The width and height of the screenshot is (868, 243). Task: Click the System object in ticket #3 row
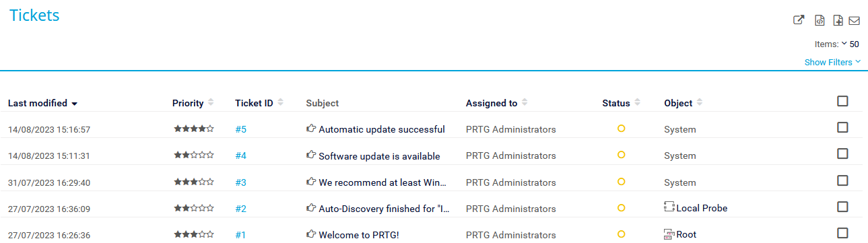point(680,182)
